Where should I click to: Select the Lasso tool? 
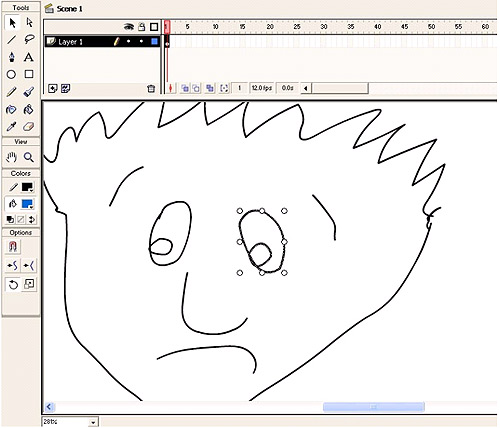coord(29,40)
